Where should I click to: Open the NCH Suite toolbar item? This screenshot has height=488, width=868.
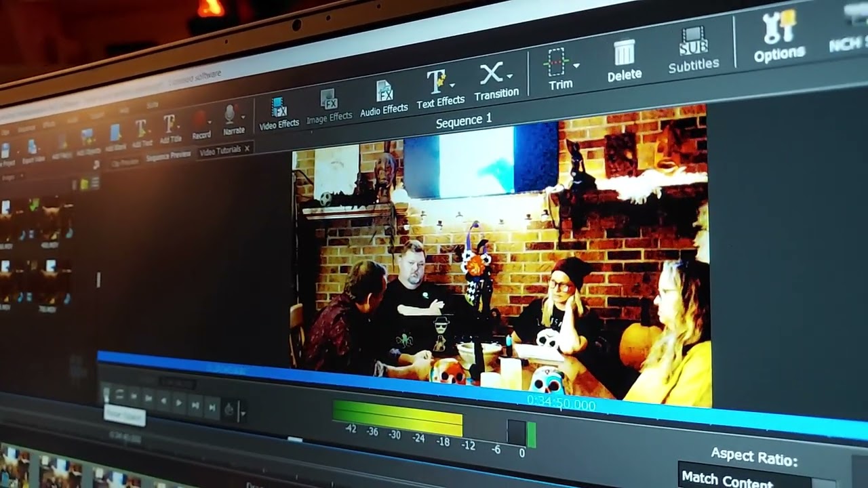[x=848, y=27]
